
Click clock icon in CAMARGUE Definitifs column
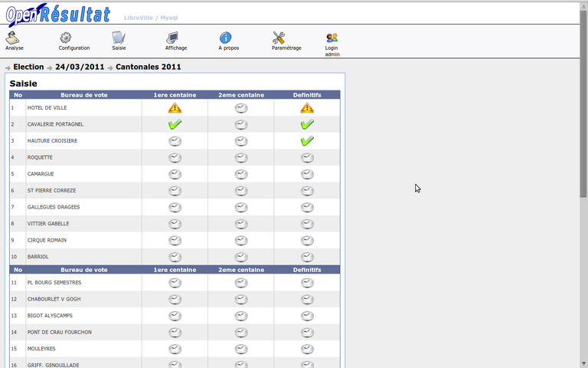pos(307,174)
